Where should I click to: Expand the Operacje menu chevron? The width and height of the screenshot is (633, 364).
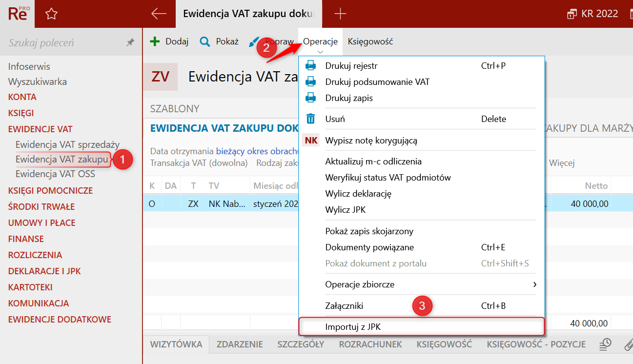point(320,52)
